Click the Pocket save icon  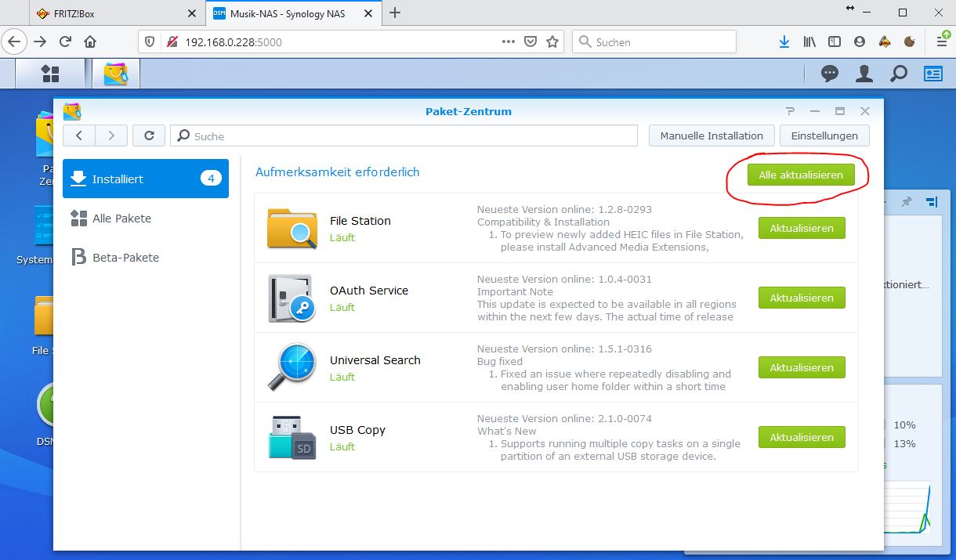[531, 42]
